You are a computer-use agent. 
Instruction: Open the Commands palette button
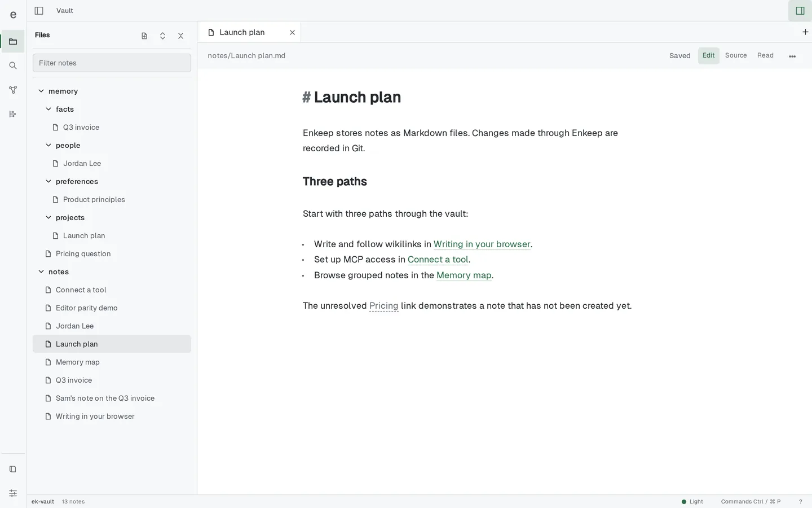(751, 502)
